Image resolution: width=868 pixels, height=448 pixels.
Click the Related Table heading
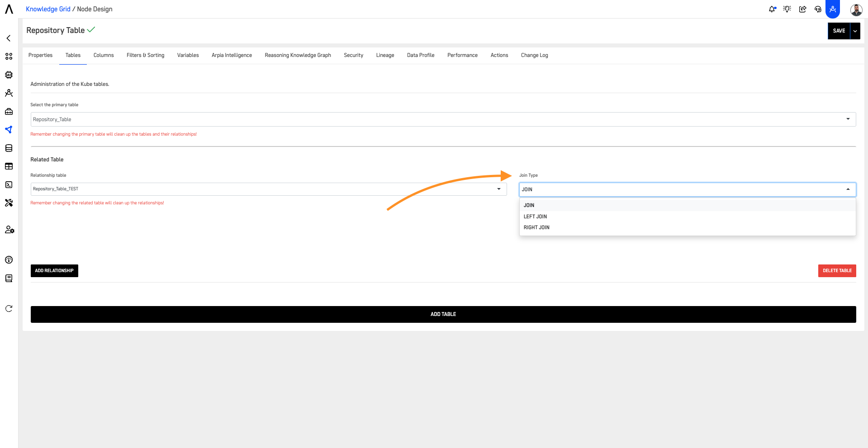coord(47,160)
